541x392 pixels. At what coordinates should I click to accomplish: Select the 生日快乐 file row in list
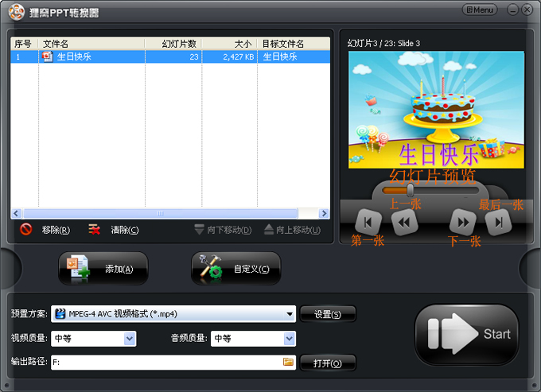click(x=170, y=56)
